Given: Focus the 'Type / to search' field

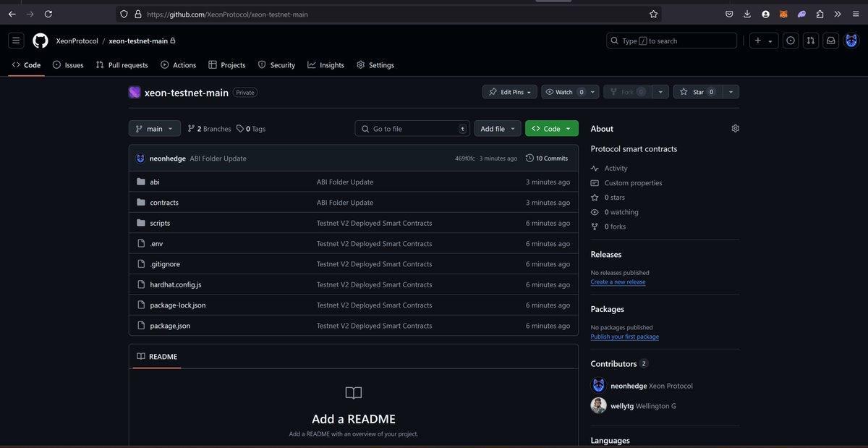Looking at the screenshot, I should [671, 41].
